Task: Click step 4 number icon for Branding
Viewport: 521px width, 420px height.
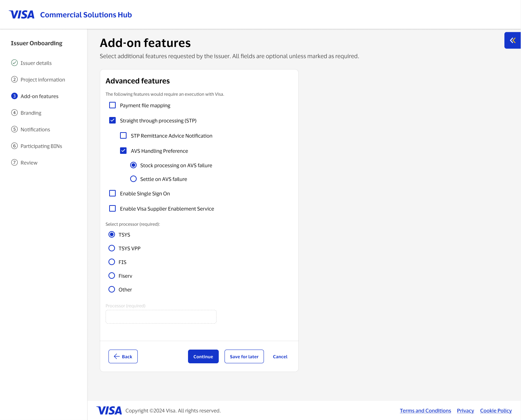Action: [14, 113]
